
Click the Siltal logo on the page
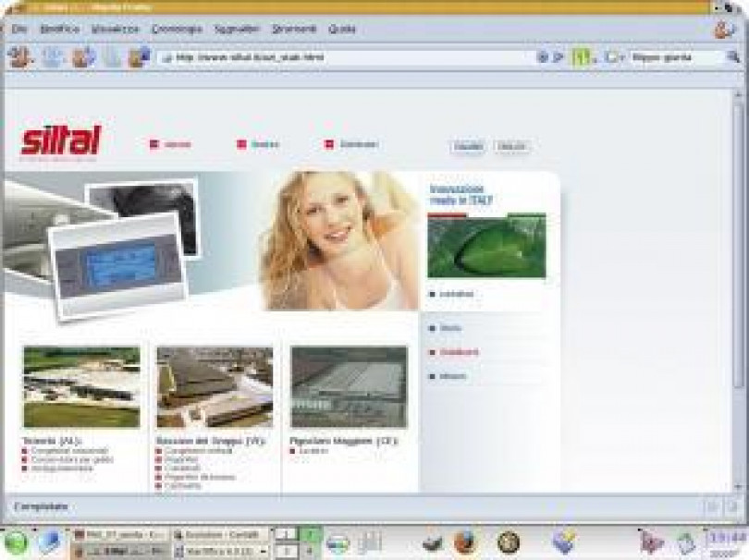coord(61,141)
